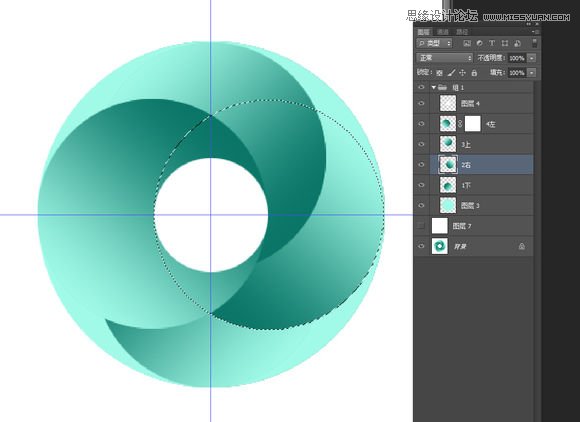Filter layers by shape layer icon

[x=505, y=43]
